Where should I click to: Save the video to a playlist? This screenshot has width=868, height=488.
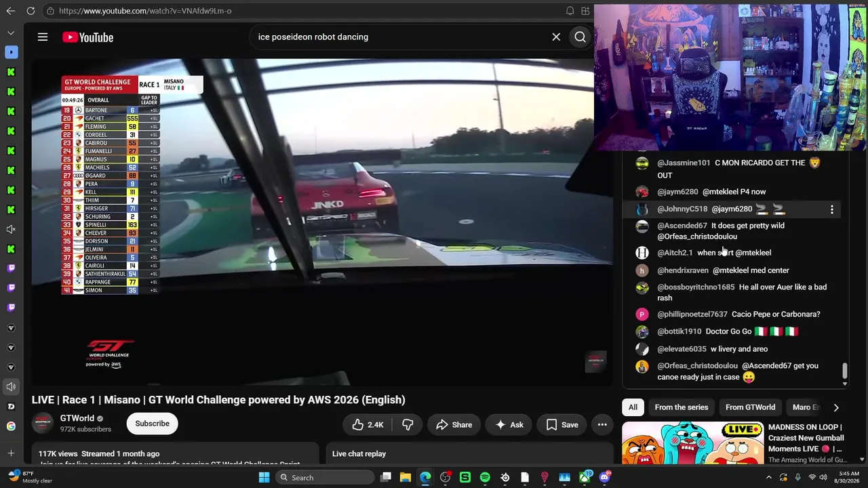(562, 425)
